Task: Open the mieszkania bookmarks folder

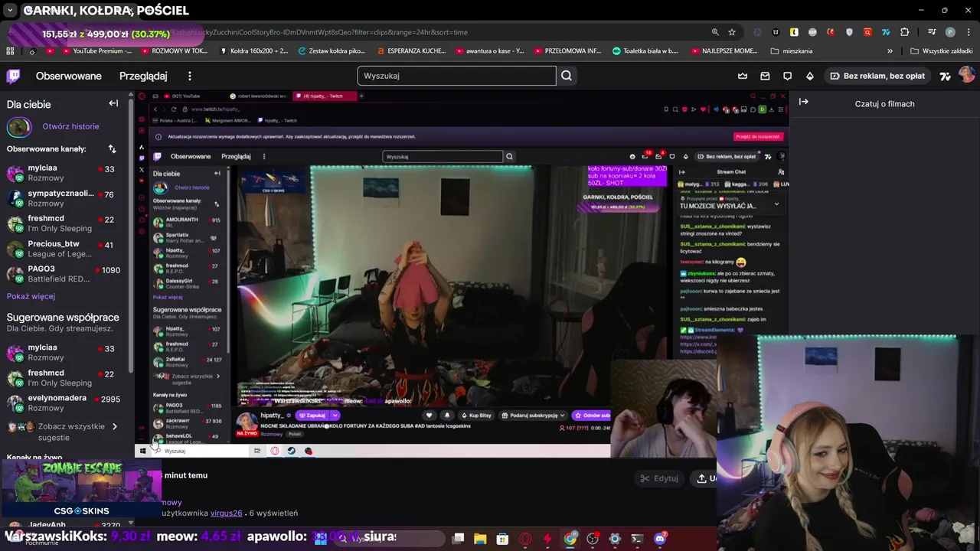Action: 792,51
